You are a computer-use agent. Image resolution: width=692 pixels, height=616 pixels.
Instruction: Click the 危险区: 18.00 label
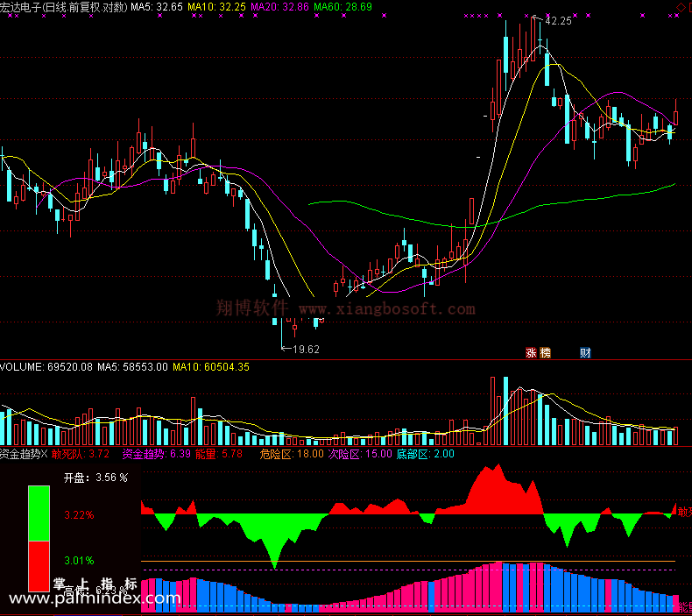tap(292, 454)
